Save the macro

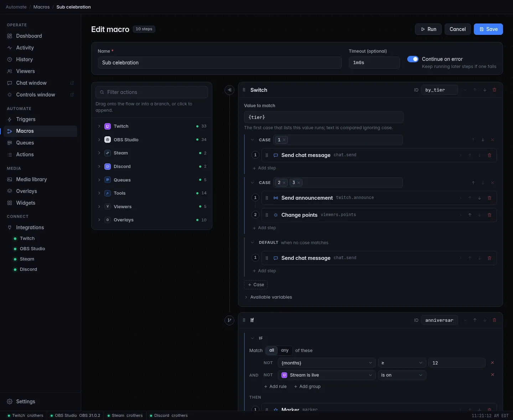click(x=488, y=29)
